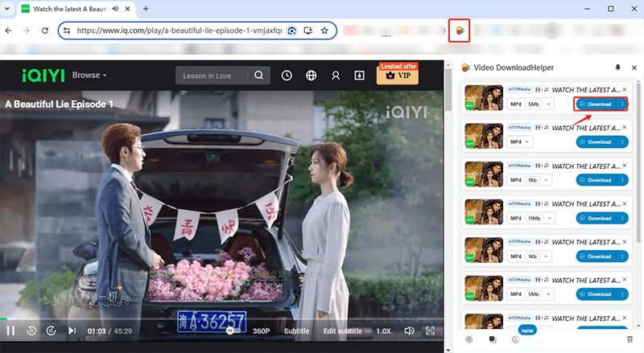Play the next episode
Viewport: 644px width, 353px height.
click(x=72, y=330)
